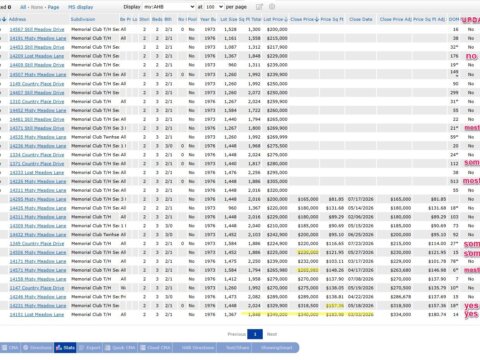Viewport: 480px width, 360px height.
Task: Click the DOM value 513
Action: (x=454, y=181)
